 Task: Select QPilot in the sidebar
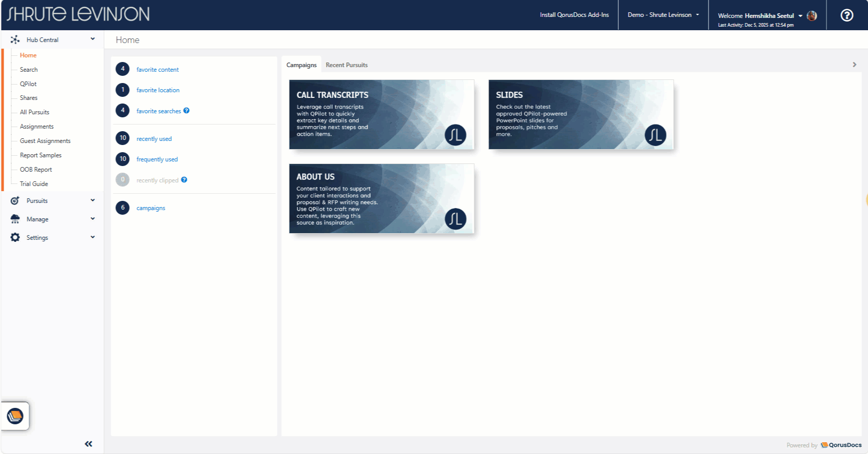pyautogui.click(x=28, y=84)
